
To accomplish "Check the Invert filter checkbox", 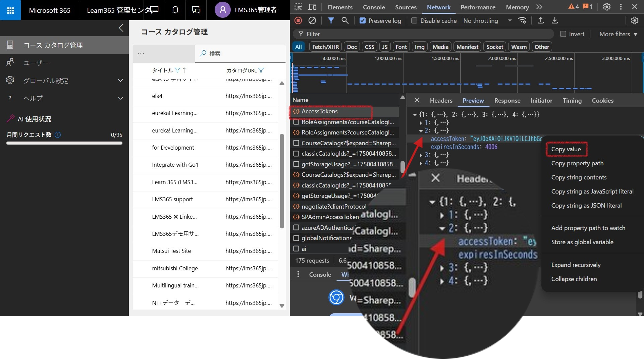I will tap(563, 34).
